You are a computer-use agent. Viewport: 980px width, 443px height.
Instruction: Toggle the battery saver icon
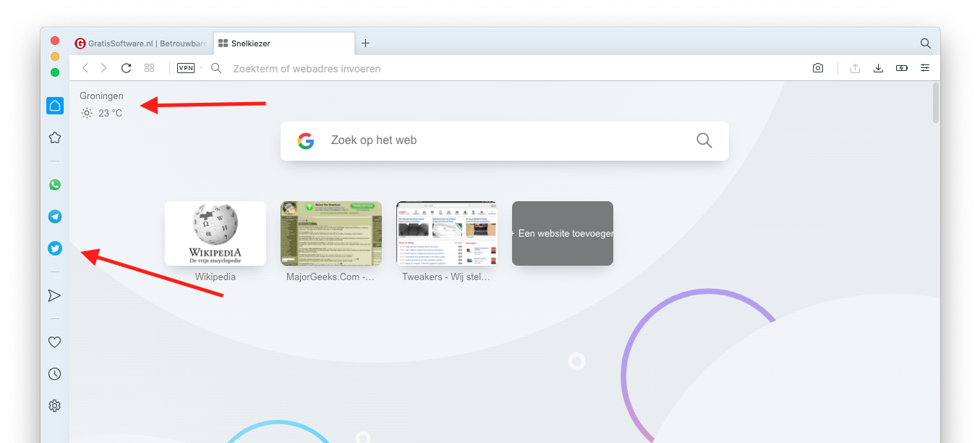click(x=901, y=68)
